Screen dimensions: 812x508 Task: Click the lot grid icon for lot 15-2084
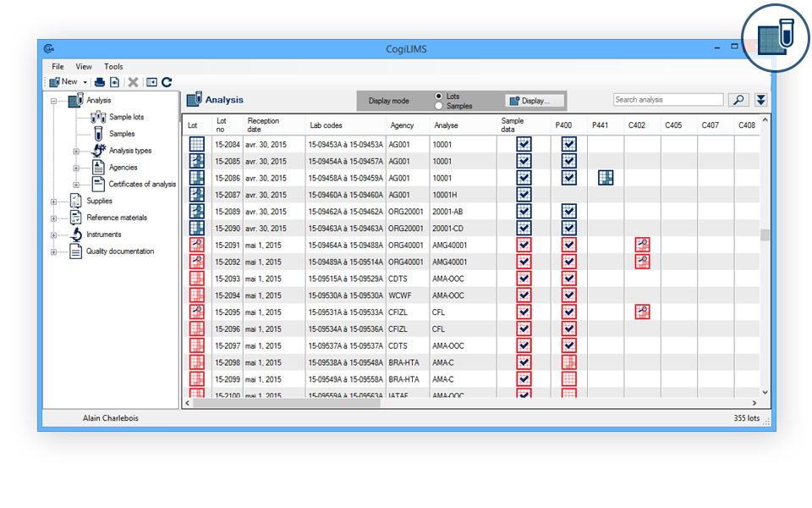pyautogui.click(x=196, y=144)
